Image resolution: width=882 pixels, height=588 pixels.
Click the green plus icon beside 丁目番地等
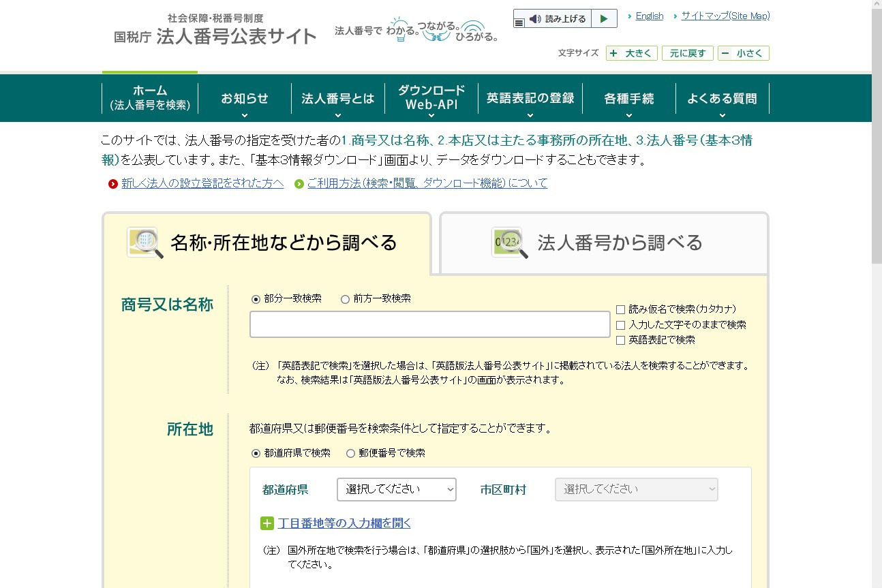(266, 523)
